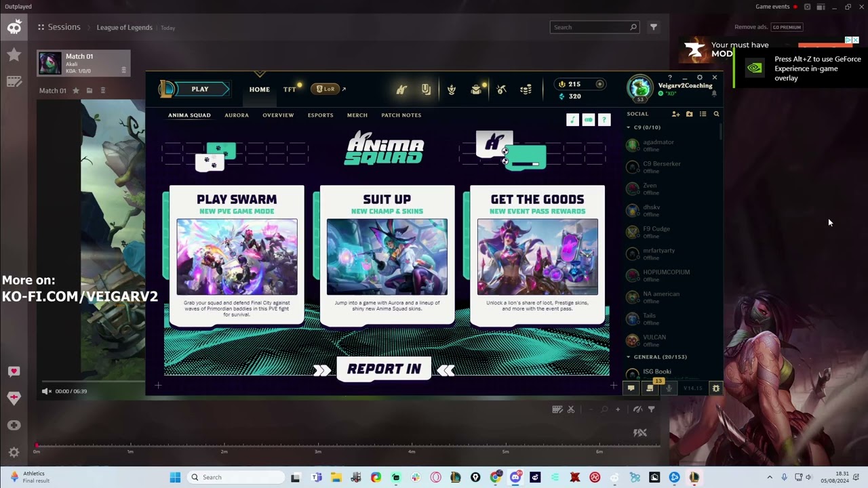
Task: Select friend C9 Berserker in Social list
Action: point(671,167)
